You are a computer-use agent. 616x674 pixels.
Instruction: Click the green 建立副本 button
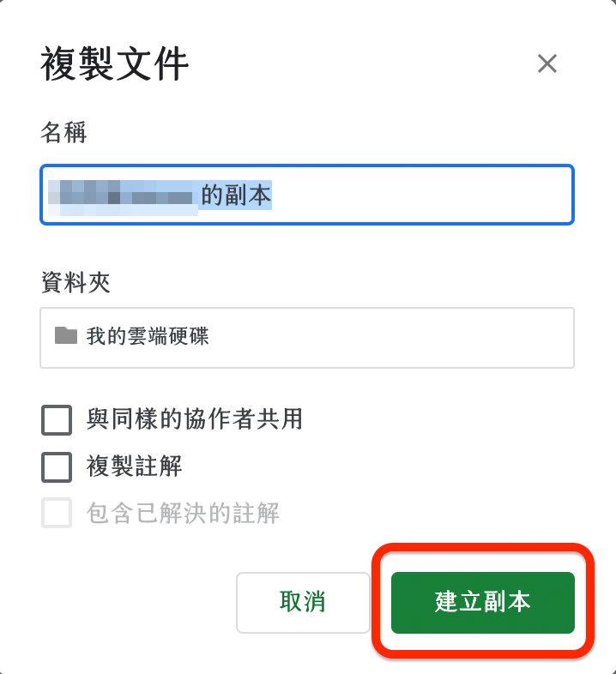(x=482, y=602)
